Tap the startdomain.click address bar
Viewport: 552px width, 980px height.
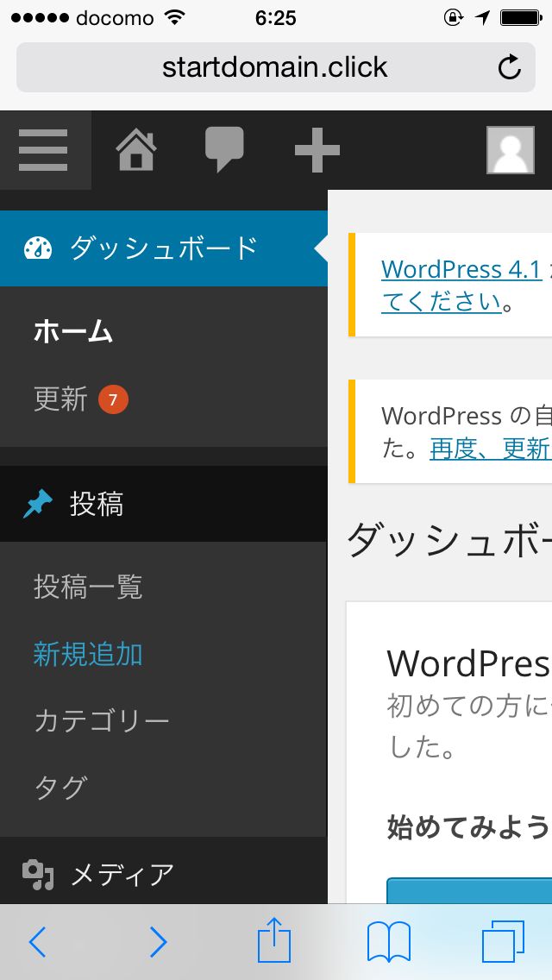click(x=276, y=67)
